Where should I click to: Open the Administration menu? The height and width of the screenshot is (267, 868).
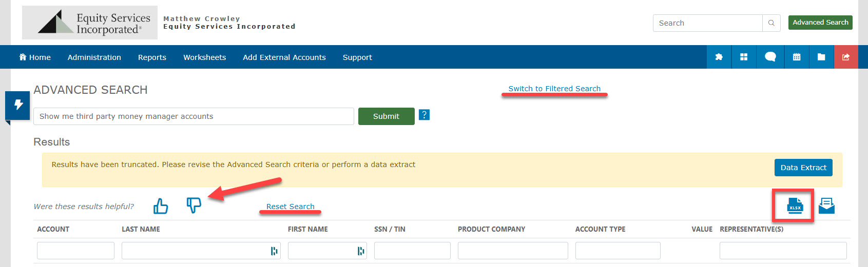[x=94, y=57]
